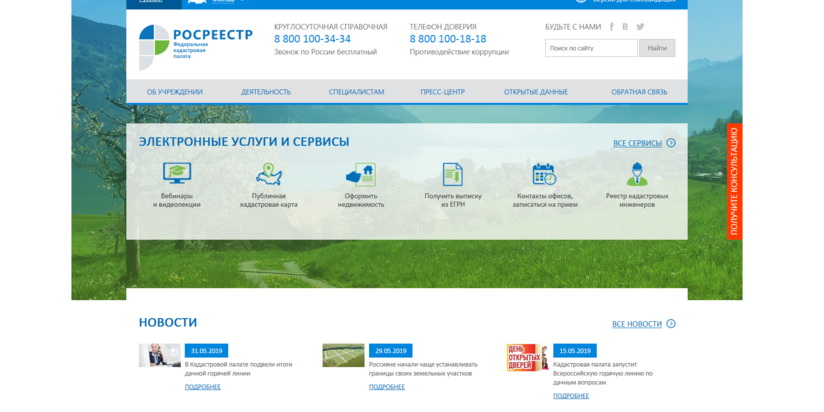Select Контакты офисов, записаться на прием label

click(545, 200)
